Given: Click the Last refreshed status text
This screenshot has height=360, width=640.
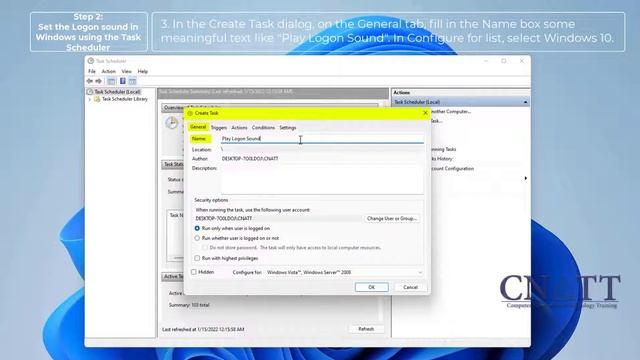Looking at the screenshot, I should (x=203, y=329).
